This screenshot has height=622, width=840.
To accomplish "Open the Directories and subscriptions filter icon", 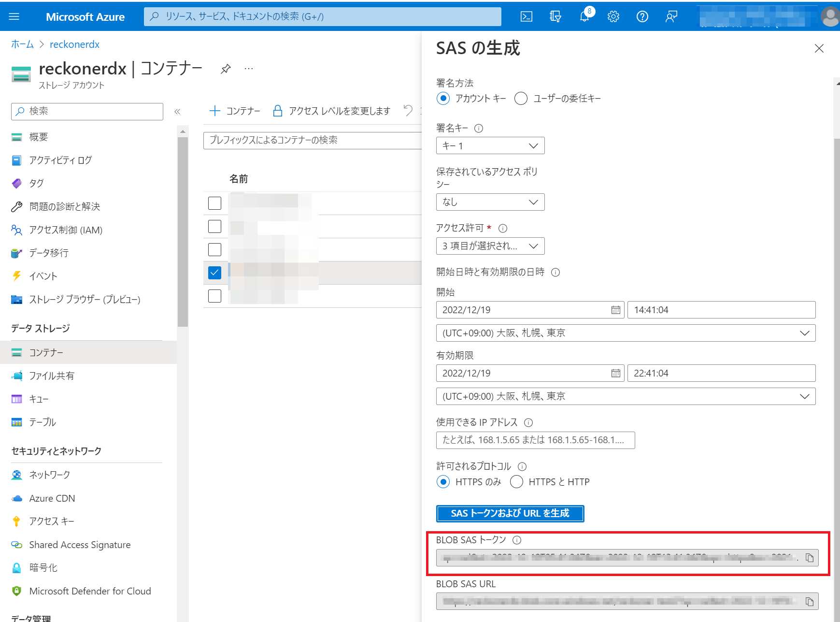I will [x=555, y=16].
